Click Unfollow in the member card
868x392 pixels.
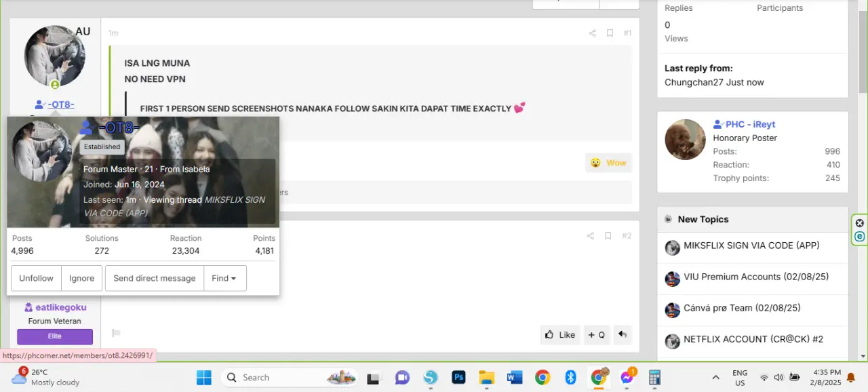pyautogui.click(x=36, y=278)
